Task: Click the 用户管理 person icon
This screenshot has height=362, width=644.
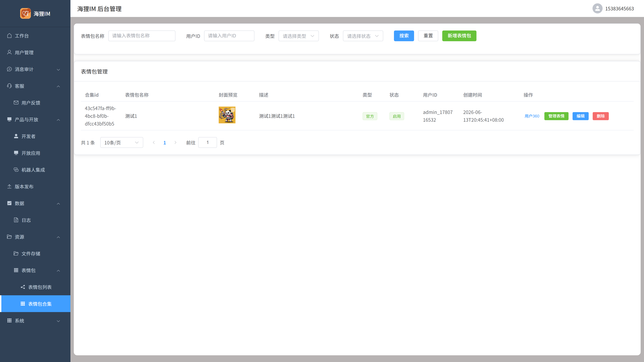Action: click(9, 52)
